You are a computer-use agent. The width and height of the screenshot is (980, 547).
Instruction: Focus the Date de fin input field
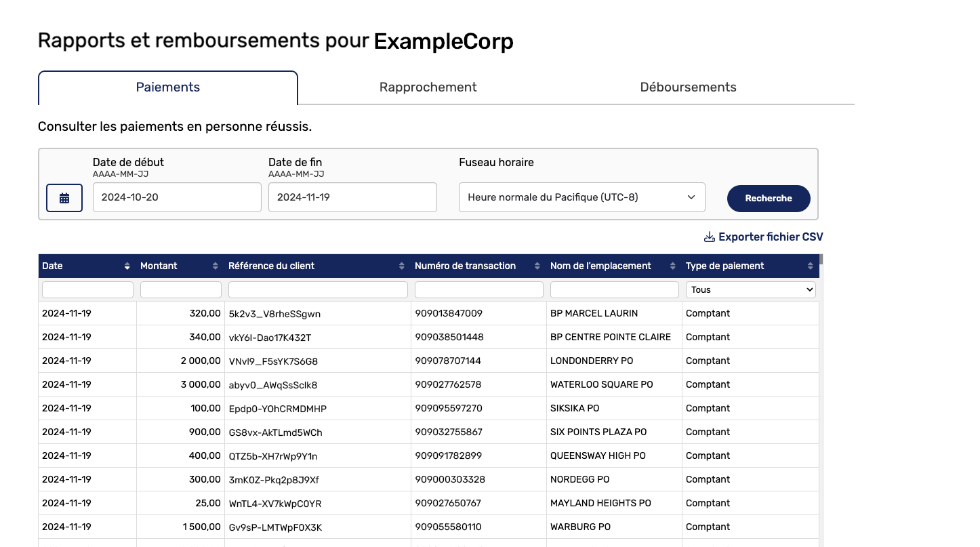[x=352, y=197]
